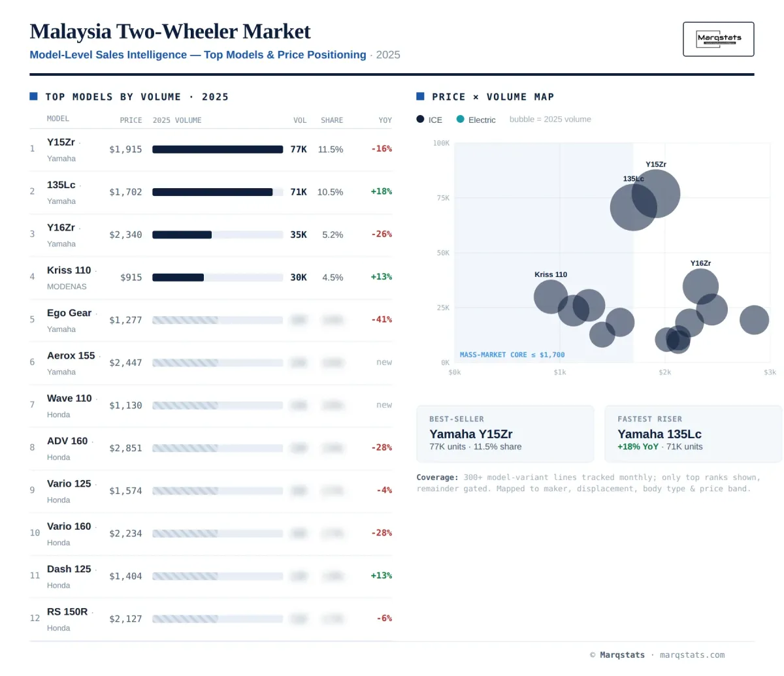Click the 71K volume value in the table
The height and width of the screenshot is (676, 784).
[x=299, y=192]
